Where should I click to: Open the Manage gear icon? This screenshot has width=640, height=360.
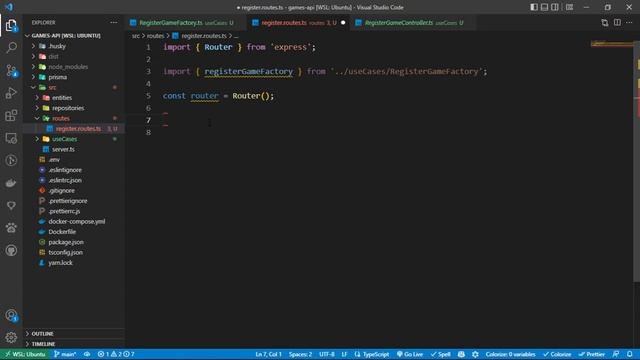(x=11, y=337)
